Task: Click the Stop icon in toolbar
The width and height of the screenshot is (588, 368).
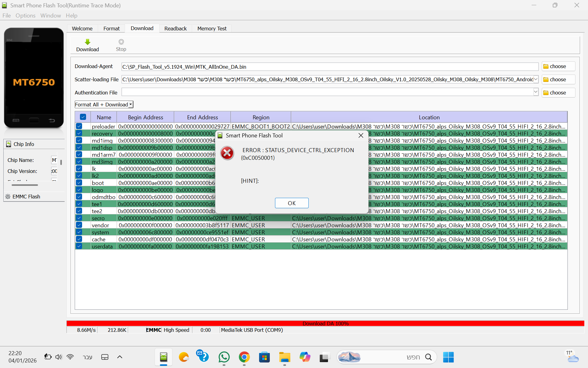Action: coord(121,42)
